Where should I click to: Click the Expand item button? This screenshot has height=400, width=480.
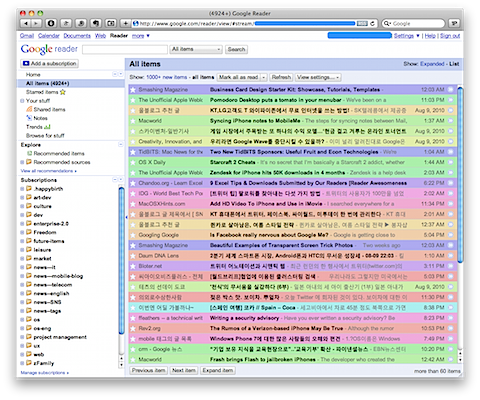click(x=218, y=370)
